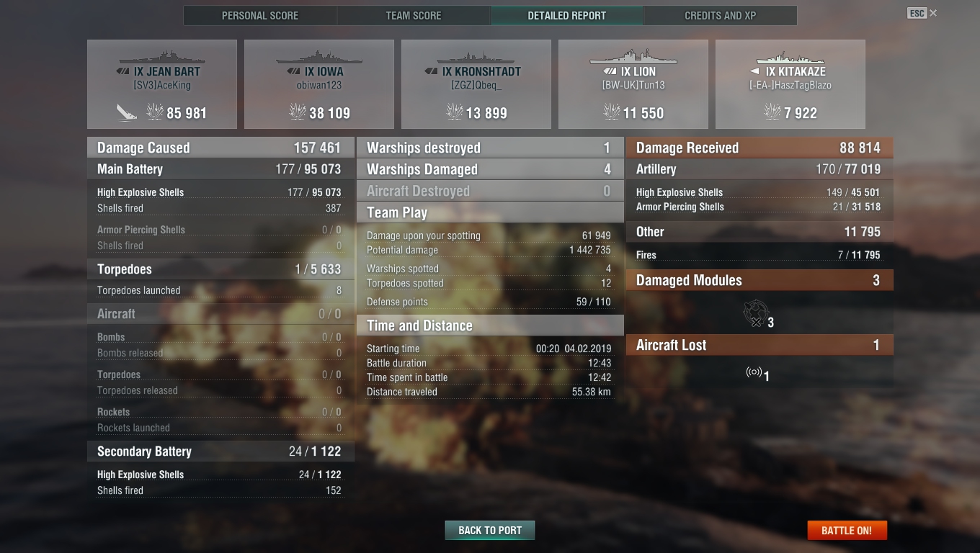Image resolution: width=980 pixels, height=553 pixels.
Task: Click the ESC key button
Action: (917, 13)
